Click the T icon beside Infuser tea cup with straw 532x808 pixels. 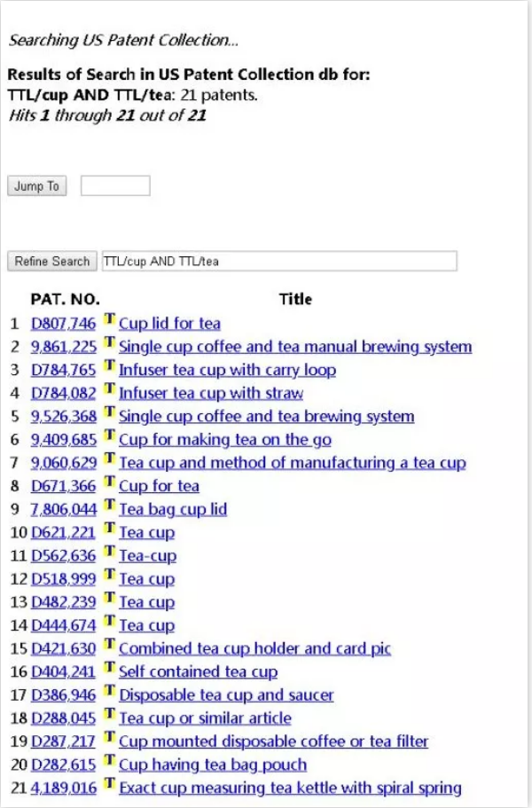click(x=110, y=391)
